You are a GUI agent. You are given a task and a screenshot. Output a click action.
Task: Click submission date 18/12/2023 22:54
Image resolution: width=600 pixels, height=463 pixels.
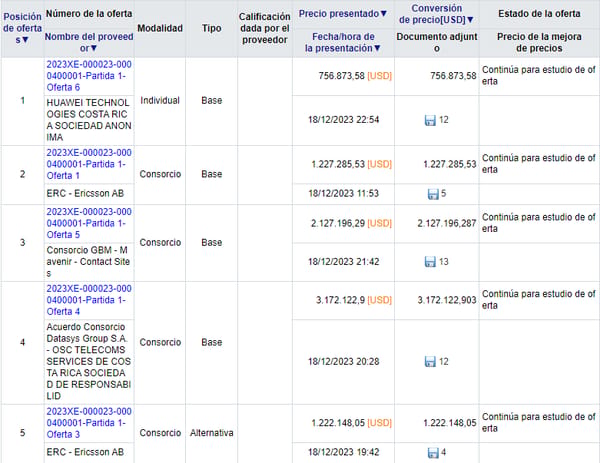tap(344, 120)
